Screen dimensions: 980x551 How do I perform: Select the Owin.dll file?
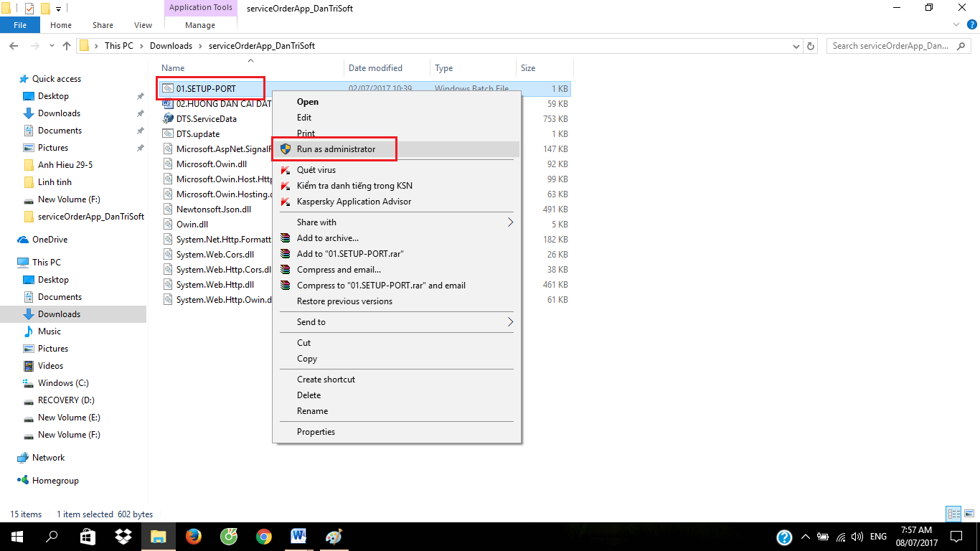[x=192, y=225]
